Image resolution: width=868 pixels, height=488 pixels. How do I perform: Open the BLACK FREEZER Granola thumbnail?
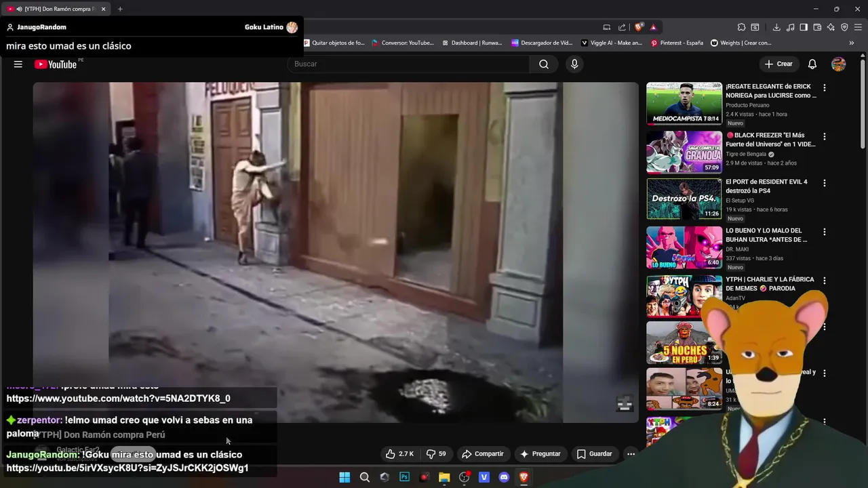[x=684, y=152]
